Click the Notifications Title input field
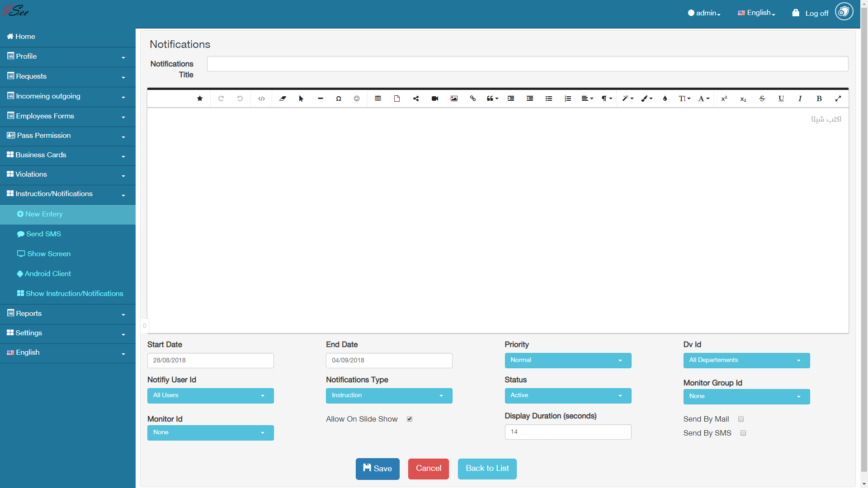Viewport: 868px width, 488px height. [x=528, y=64]
